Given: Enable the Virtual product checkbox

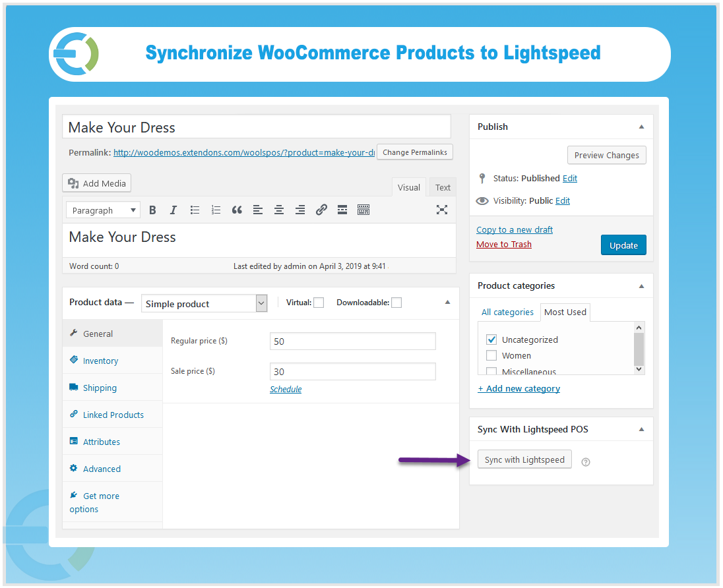Looking at the screenshot, I should [319, 302].
